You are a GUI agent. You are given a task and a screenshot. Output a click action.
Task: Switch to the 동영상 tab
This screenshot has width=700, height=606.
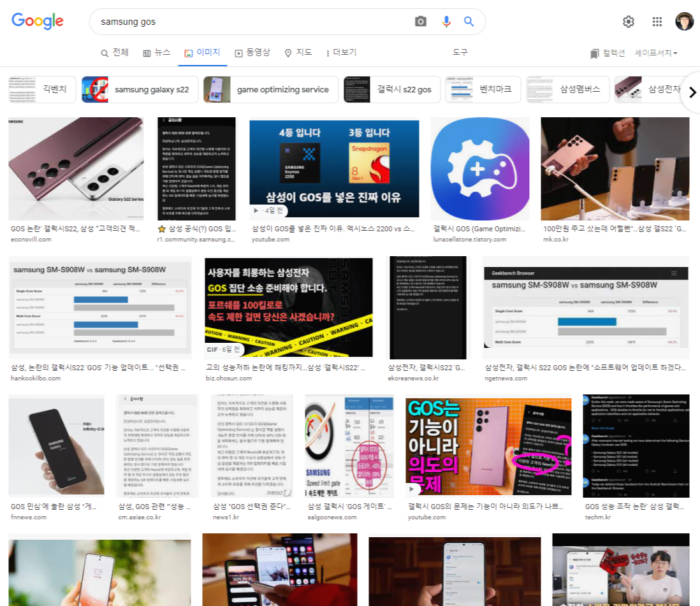(252, 53)
